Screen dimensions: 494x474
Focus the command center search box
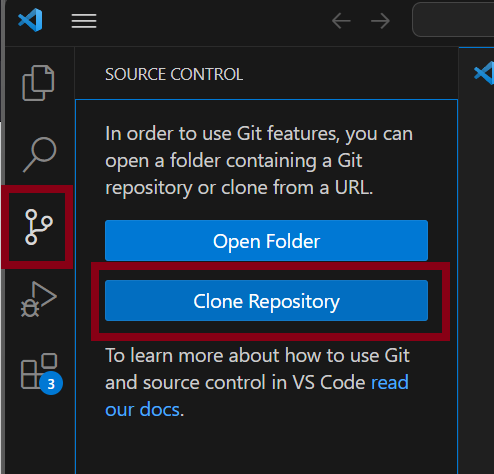453,19
